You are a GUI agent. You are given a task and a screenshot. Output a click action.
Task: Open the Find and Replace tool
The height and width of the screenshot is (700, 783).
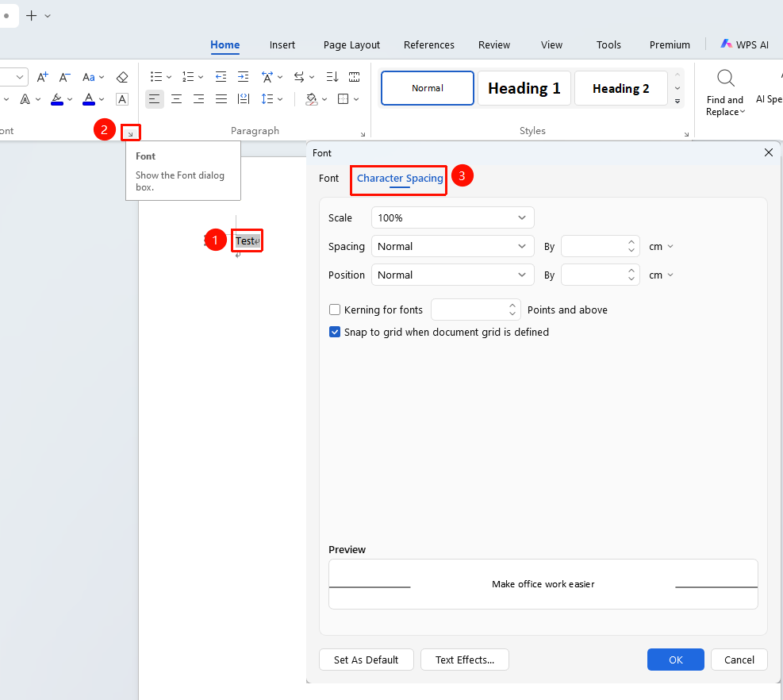(725, 94)
